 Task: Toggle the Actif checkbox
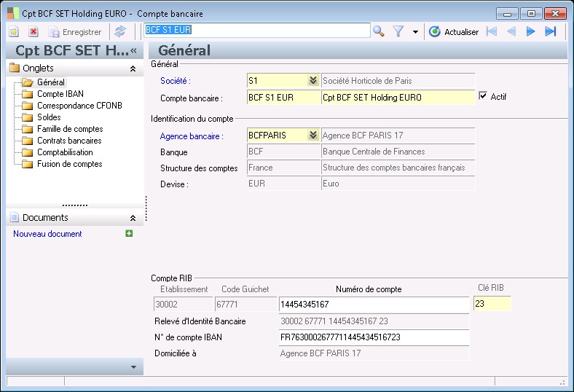pos(483,96)
